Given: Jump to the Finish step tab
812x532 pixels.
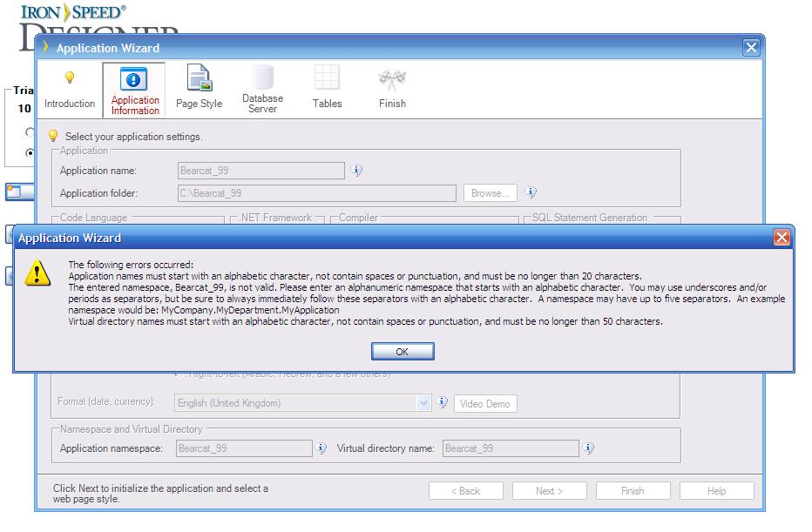Looking at the screenshot, I should coord(392,90).
